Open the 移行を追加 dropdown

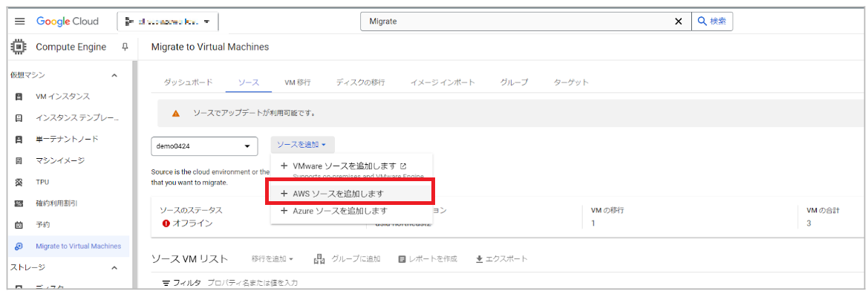click(272, 258)
